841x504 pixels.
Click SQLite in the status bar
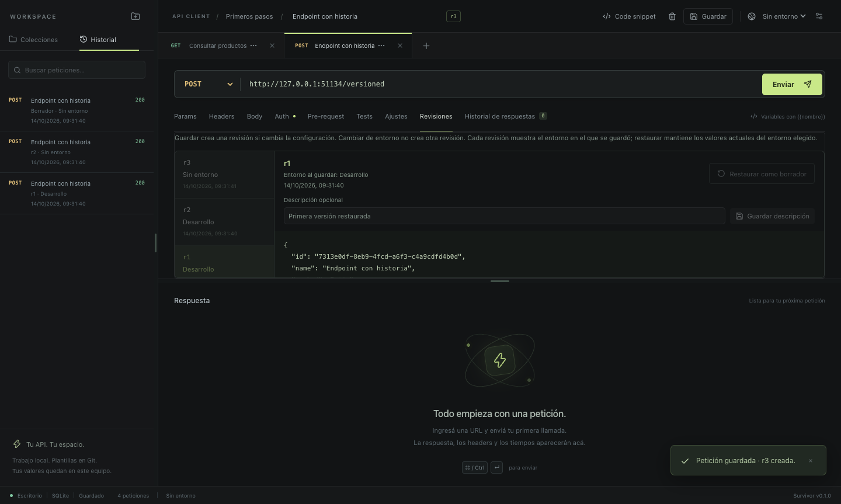(x=60, y=496)
